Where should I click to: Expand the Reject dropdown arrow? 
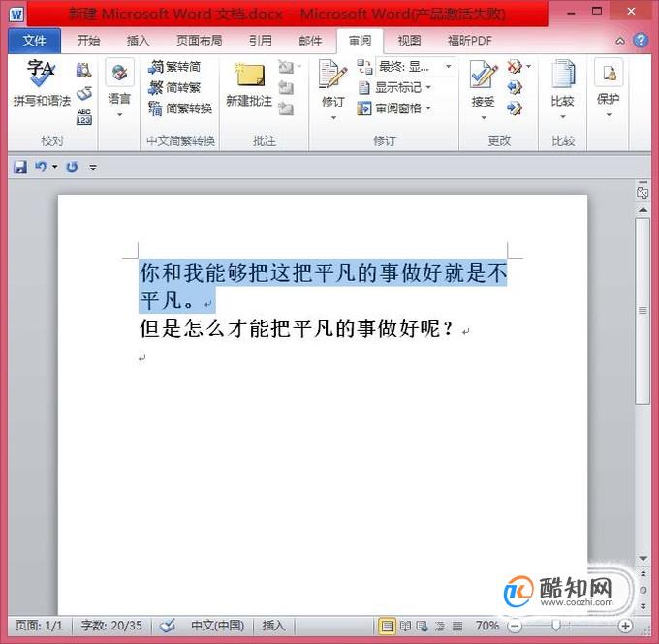(x=528, y=67)
